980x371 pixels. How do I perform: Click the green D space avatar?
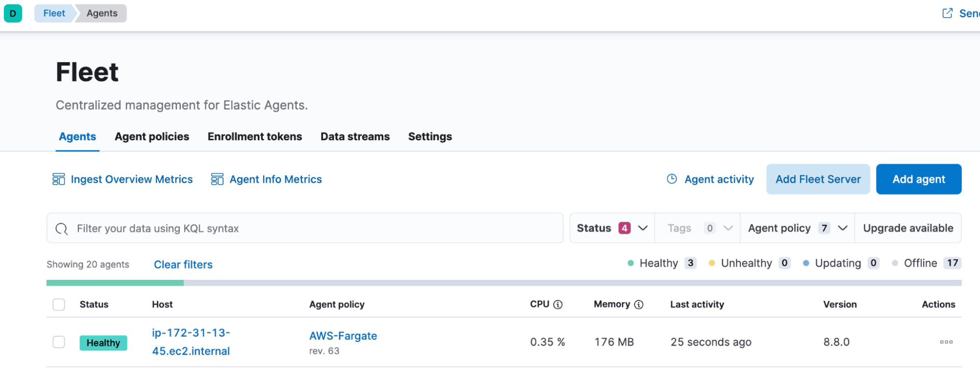pyautogui.click(x=13, y=13)
